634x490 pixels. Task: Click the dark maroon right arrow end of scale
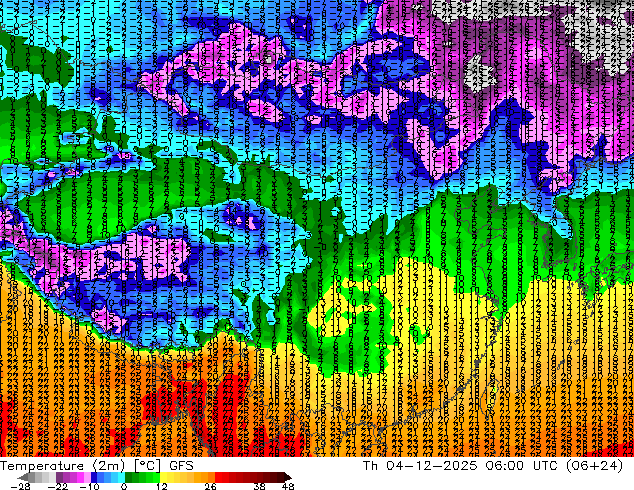coord(287,477)
